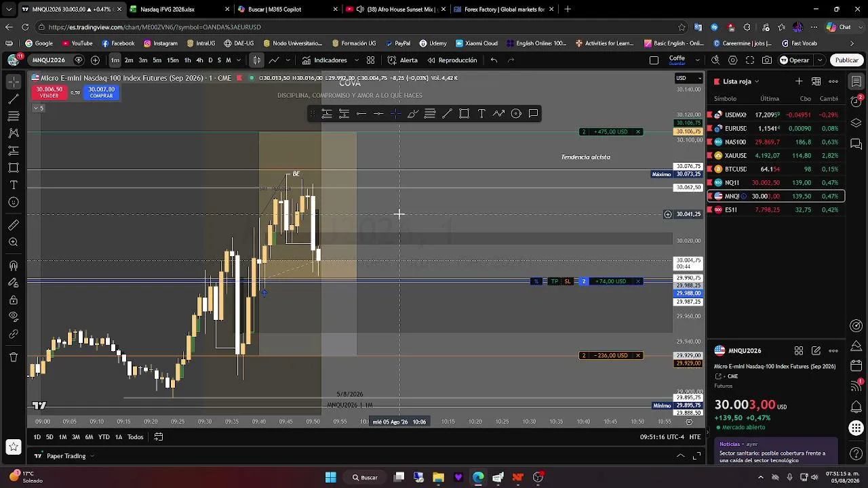This screenshot has height=488, width=868.
Task: Open go-to-date calendar icon
Action: pyautogui.click(x=159, y=437)
